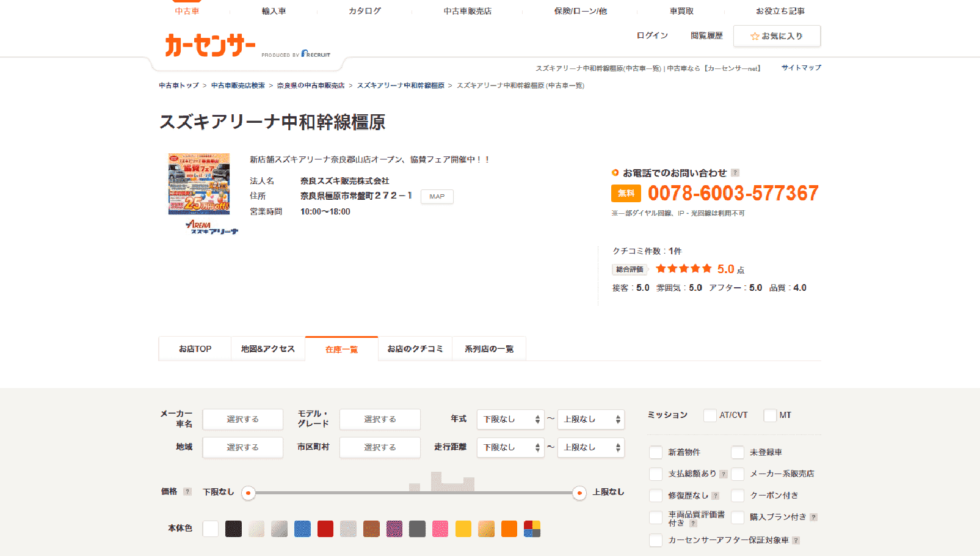Click the Suzuki Arena logo image
The image size is (980, 556).
click(x=211, y=227)
